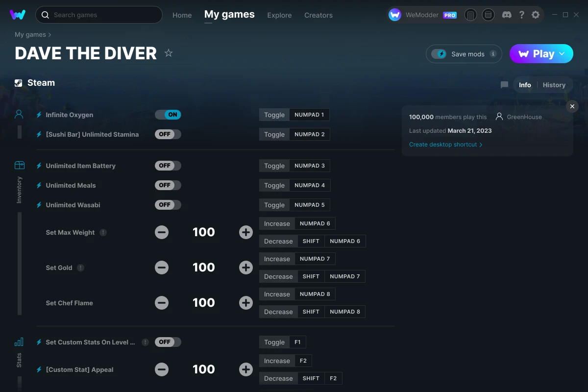Image resolution: width=588 pixels, height=392 pixels.
Task: Select the Player category icon in sidebar
Action: [19, 115]
